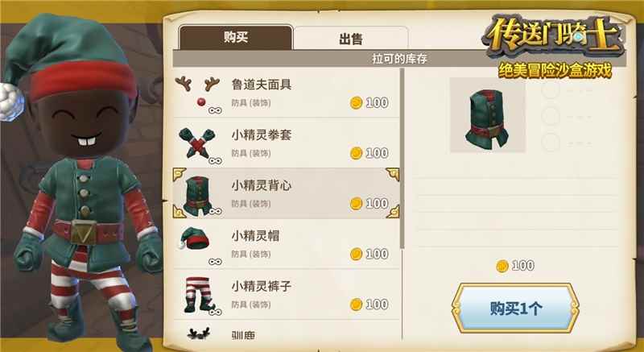644x352 pixels.
Task: Pick the 小精灵裤子 striped pants icon
Action: [x=197, y=295]
